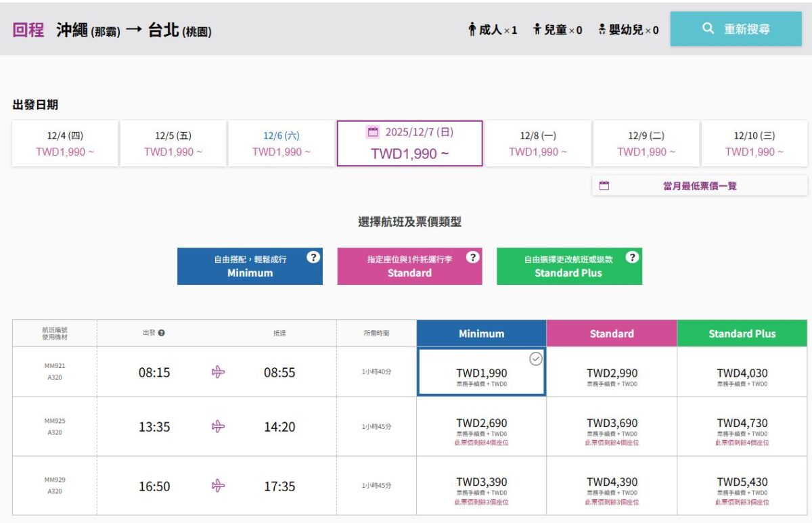Image resolution: width=812 pixels, height=523 pixels.
Task: Select the 2025/12/7 (日) departure date
Action: [x=410, y=143]
